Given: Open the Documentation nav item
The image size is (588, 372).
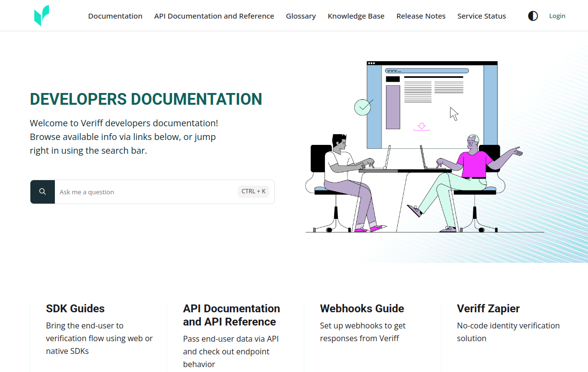Looking at the screenshot, I should [115, 16].
